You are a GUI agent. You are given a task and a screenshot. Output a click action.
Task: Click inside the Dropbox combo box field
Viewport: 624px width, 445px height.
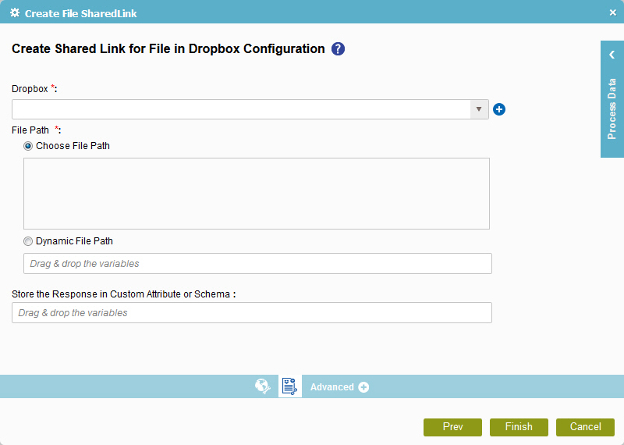[x=241, y=109]
